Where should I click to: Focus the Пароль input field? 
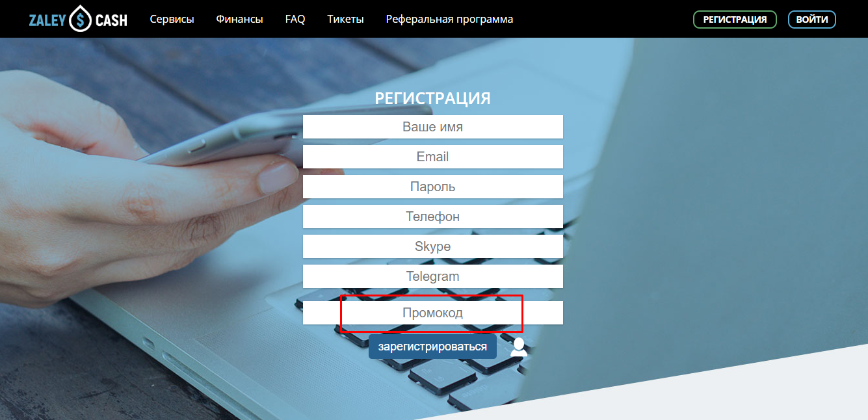coord(433,187)
